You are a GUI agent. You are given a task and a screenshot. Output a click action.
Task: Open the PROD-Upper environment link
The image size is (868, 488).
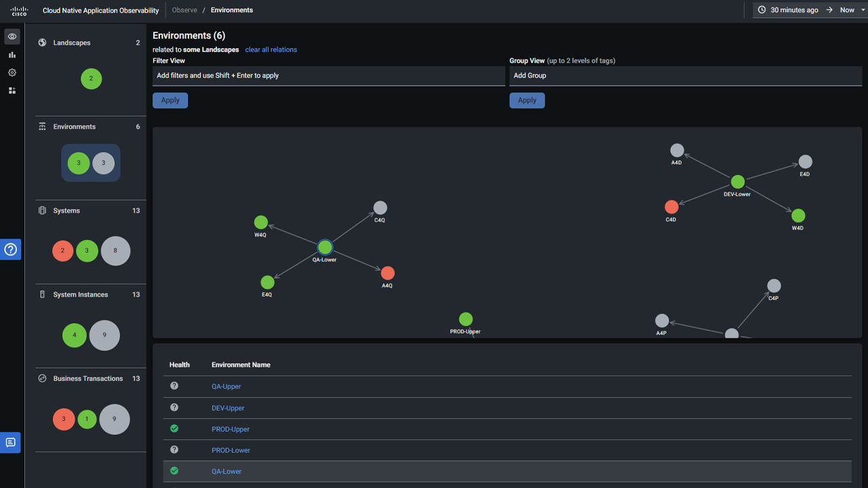tap(231, 429)
